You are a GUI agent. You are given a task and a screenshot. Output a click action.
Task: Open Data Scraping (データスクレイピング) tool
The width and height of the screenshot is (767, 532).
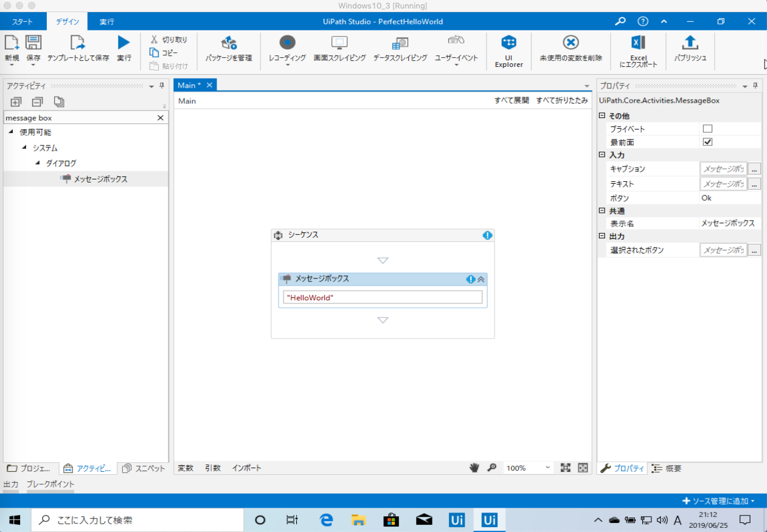coord(400,43)
